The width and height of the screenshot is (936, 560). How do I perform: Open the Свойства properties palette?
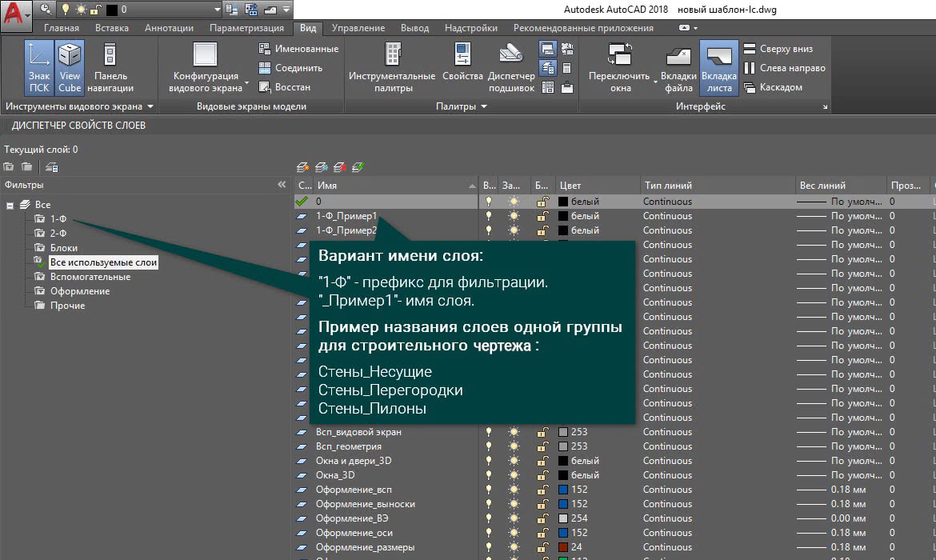coord(462,64)
